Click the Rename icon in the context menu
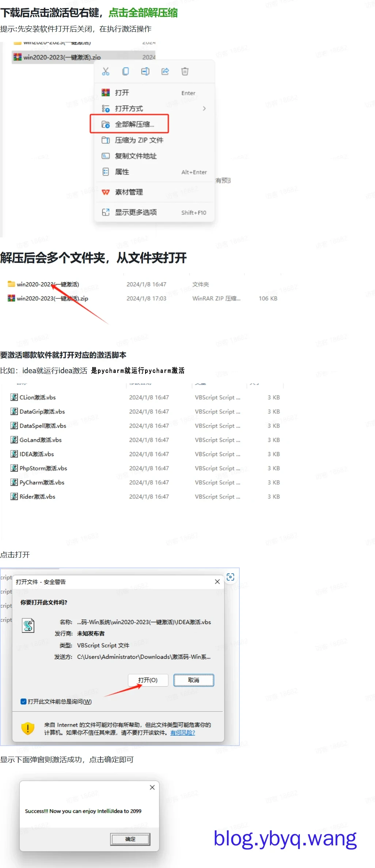This screenshot has width=375, height=868. 145,72
